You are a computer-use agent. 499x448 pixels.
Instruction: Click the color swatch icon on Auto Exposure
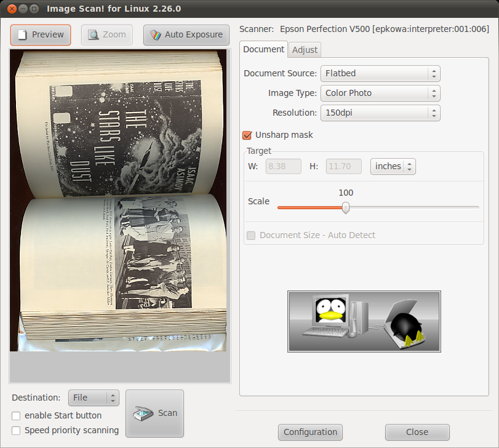[x=156, y=34]
